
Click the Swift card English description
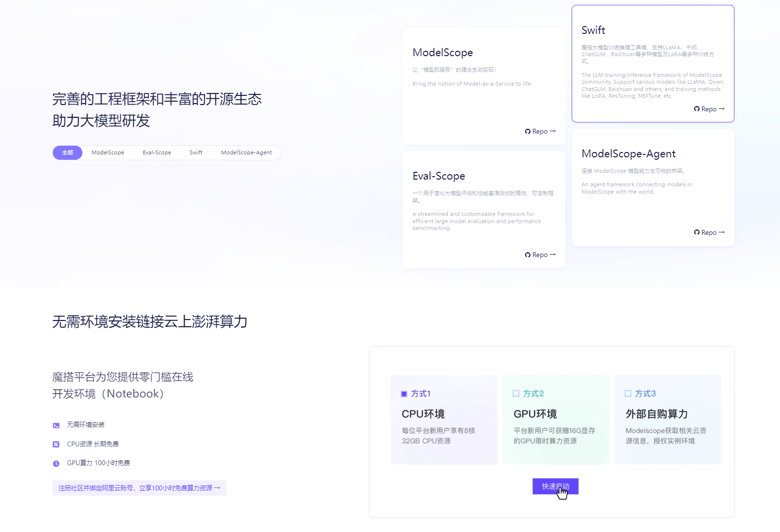653,86
